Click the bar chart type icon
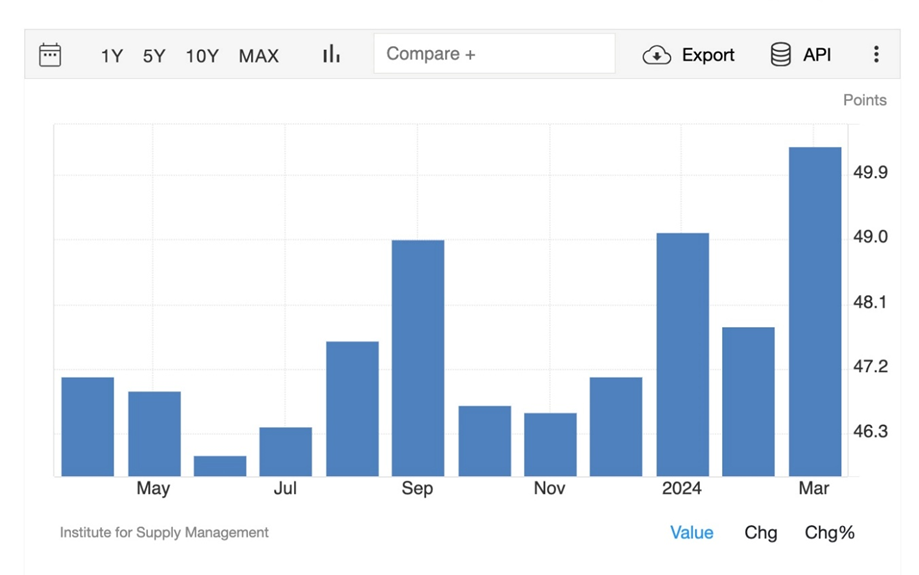919x575 pixels. [331, 54]
